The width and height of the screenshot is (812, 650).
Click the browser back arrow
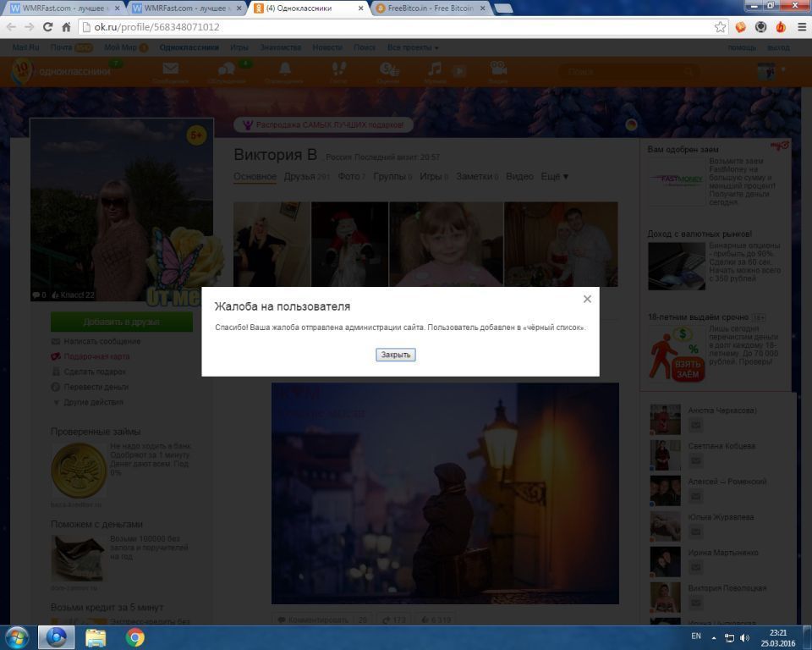click(11, 27)
